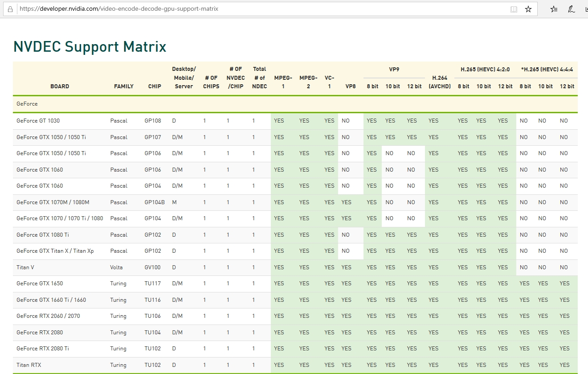Click the TU117 chip cell
The height and width of the screenshot is (374, 588).
click(152, 284)
